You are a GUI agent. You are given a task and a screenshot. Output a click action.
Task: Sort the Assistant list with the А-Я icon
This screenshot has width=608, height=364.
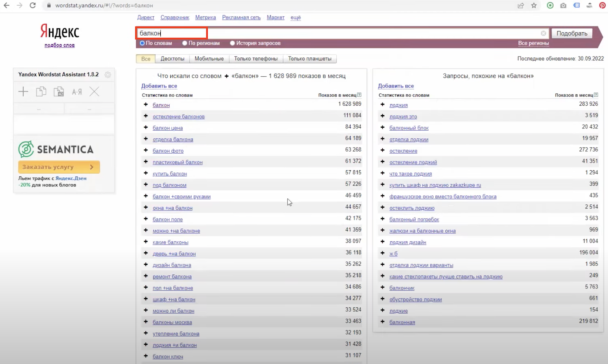pyautogui.click(x=77, y=92)
